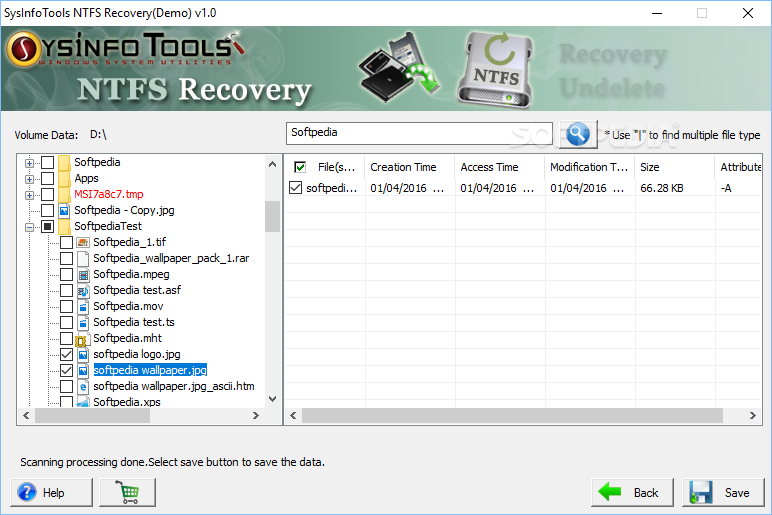Viewport: 772px width, 515px height.
Task: Check the Softpedia_1.tif checkbox
Action: click(x=66, y=242)
